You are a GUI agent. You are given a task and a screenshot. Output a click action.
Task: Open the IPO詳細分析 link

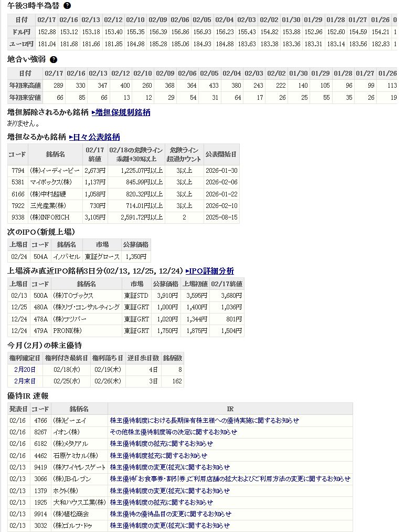tap(210, 271)
